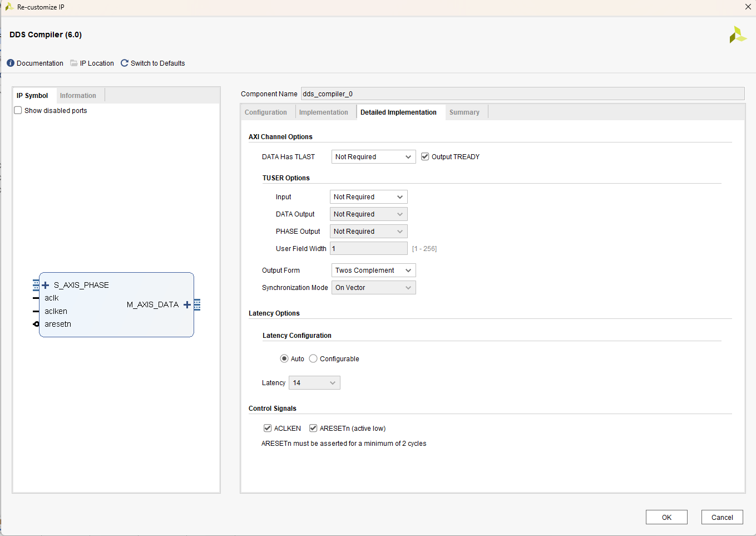Image resolution: width=756 pixels, height=536 pixels.
Task: Select Configurable latency radio button
Action: point(313,359)
